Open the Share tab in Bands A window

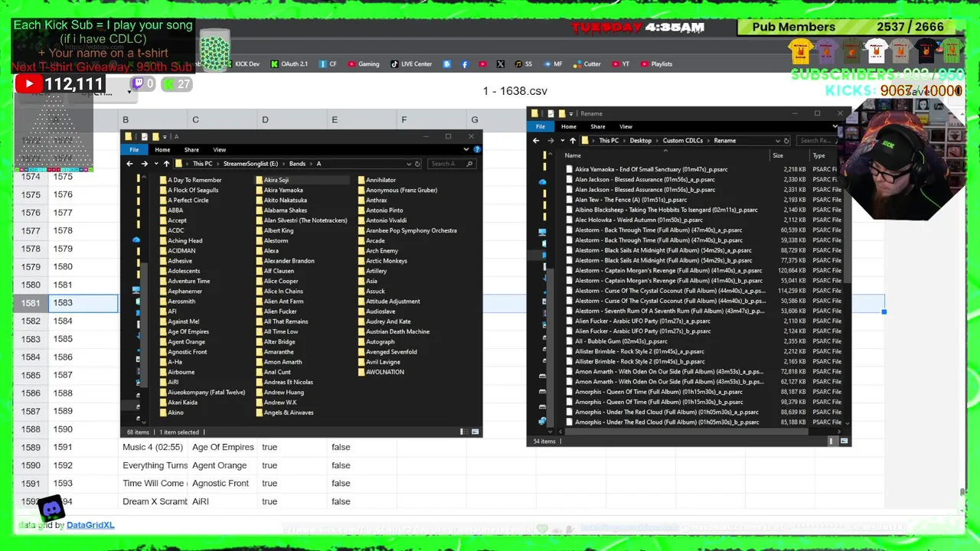point(191,150)
